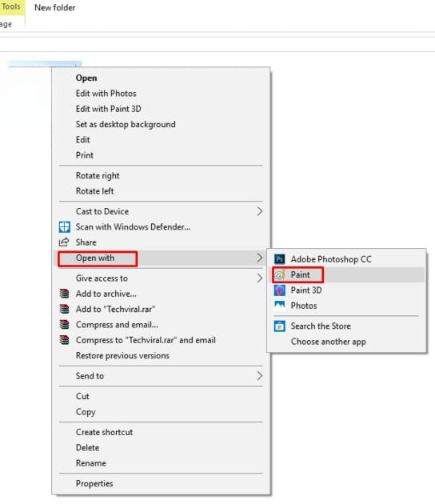
Task: Click the Windows Defender shield icon
Action: 64,227
